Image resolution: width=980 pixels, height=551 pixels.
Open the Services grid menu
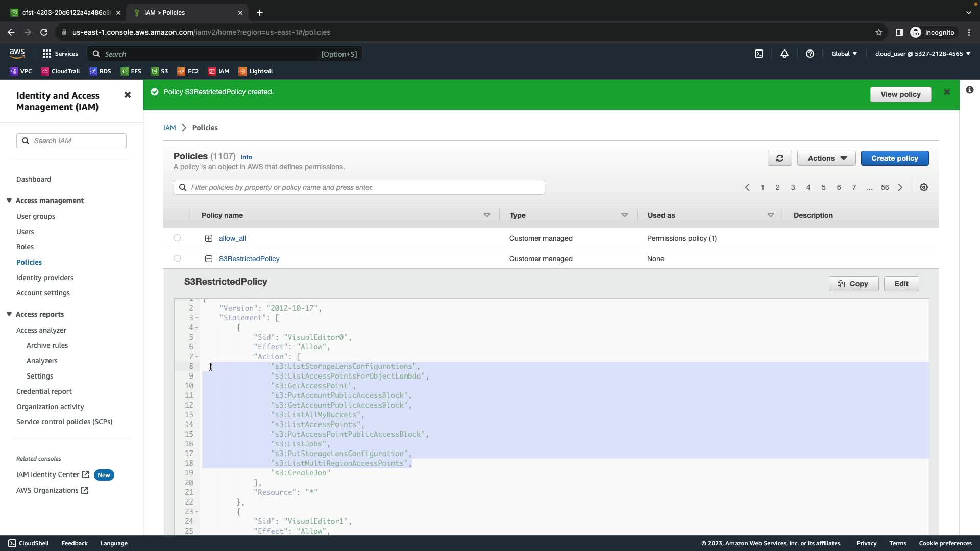tap(60, 54)
